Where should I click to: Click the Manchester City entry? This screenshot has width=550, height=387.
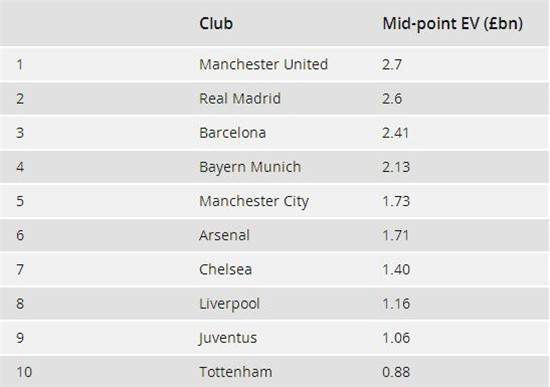click(254, 201)
